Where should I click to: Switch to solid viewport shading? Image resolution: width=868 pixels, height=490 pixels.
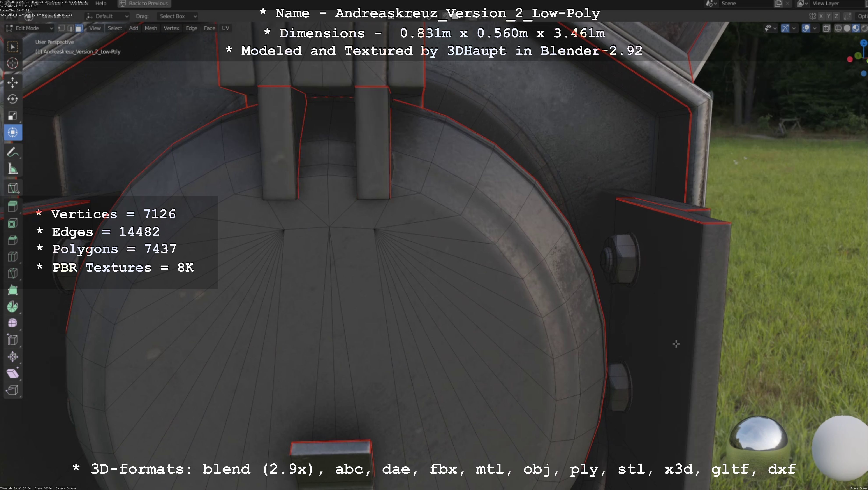point(847,28)
